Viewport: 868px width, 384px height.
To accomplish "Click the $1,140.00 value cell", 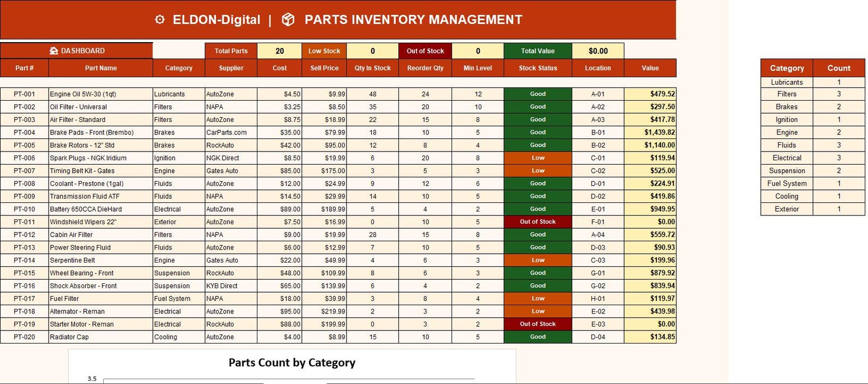I will 650,145.
